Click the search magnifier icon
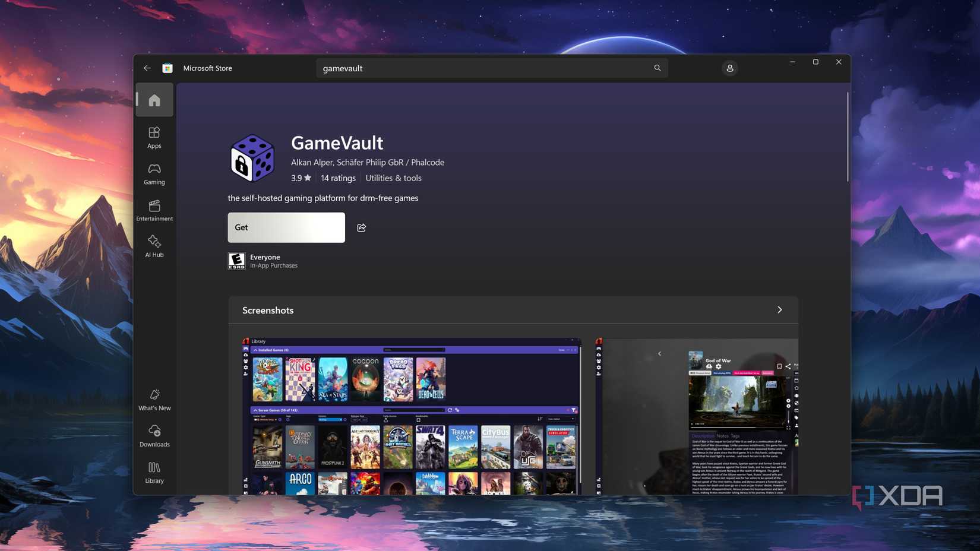 pos(657,68)
